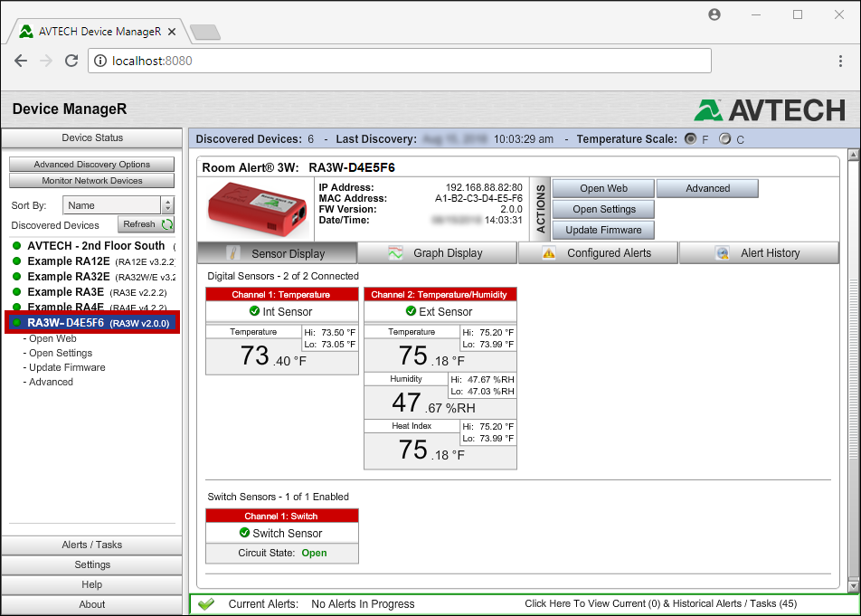Open the Chrome three-dot menu
Image resolution: width=861 pixels, height=616 pixels.
(x=841, y=61)
